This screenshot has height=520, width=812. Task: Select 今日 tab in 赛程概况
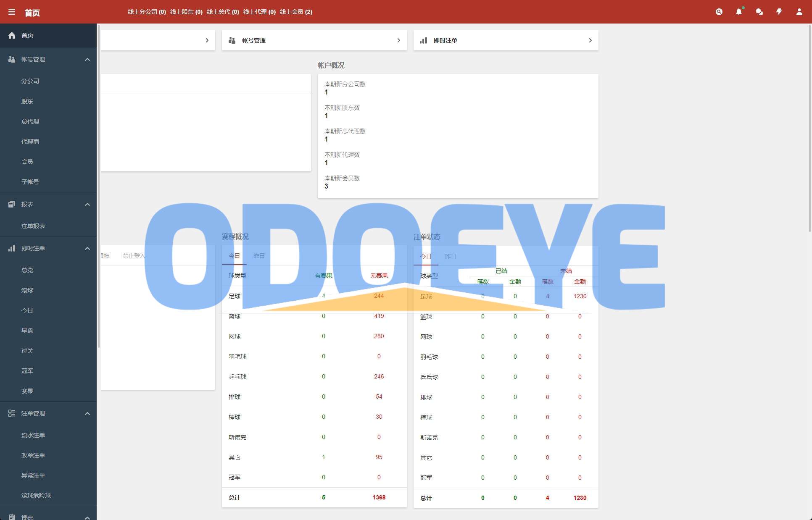(x=234, y=256)
